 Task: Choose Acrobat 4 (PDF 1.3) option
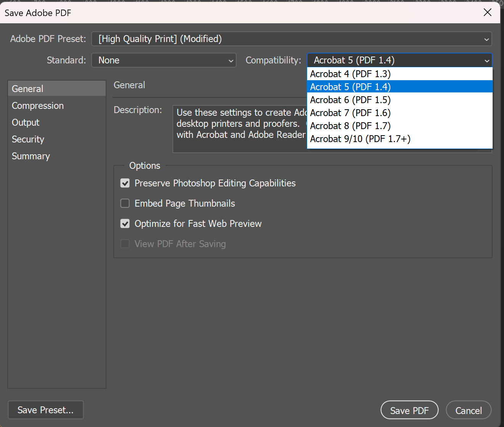[350, 74]
